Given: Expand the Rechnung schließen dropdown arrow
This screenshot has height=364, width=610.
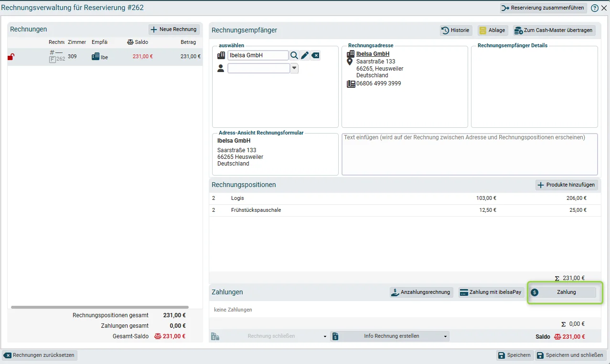Looking at the screenshot, I should pyautogui.click(x=325, y=336).
